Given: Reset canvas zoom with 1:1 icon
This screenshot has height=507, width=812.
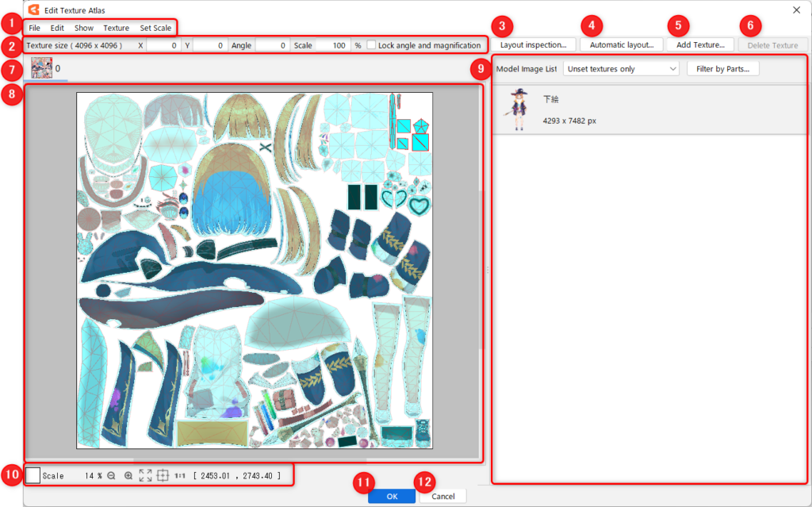Looking at the screenshot, I should point(180,475).
